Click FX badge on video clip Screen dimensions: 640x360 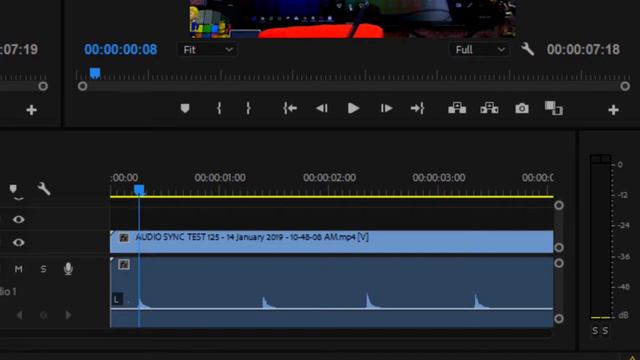click(124, 238)
